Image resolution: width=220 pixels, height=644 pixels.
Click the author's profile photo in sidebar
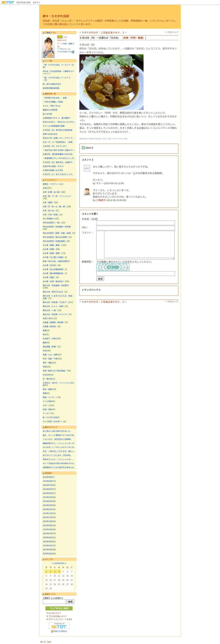[x=48, y=47]
